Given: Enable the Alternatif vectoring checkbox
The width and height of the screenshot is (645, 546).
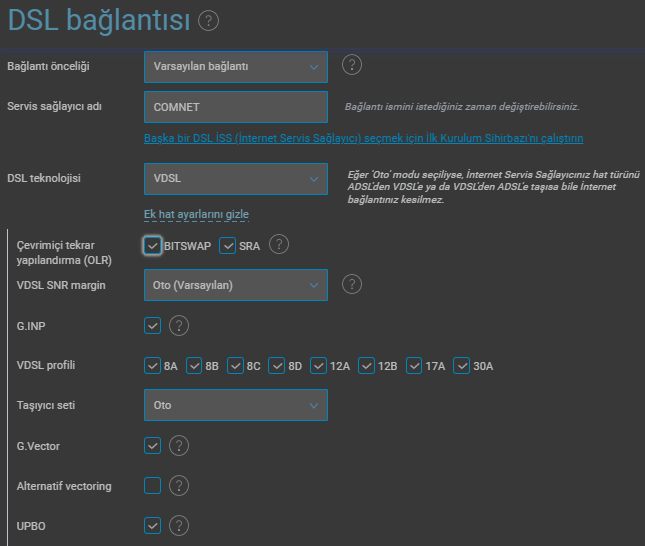Looking at the screenshot, I should pyautogui.click(x=153, y=486).
